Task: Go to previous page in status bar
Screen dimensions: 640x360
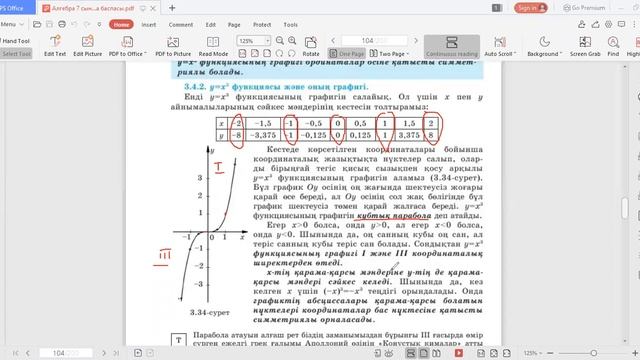Action: [28, 353]
